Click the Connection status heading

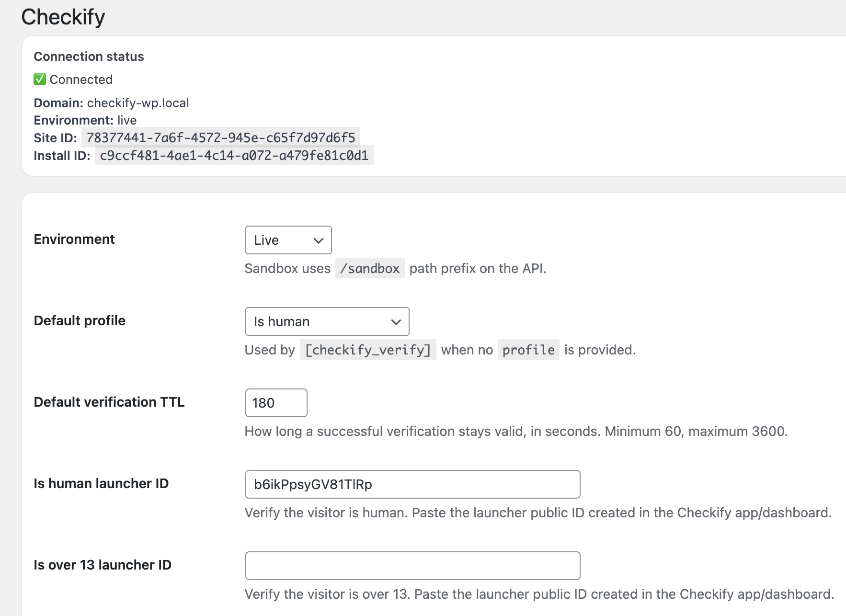click(89, 57)
